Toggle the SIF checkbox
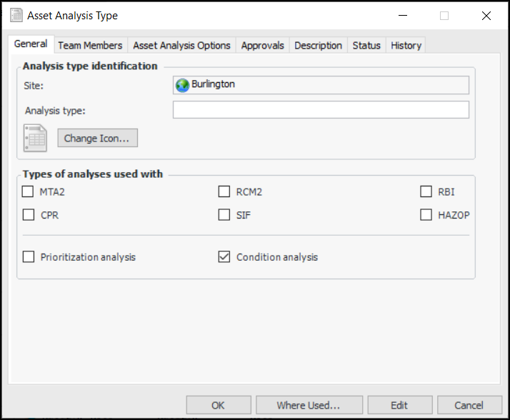Image resolution: width=510 pixels, height=420 pixels. 224,214
